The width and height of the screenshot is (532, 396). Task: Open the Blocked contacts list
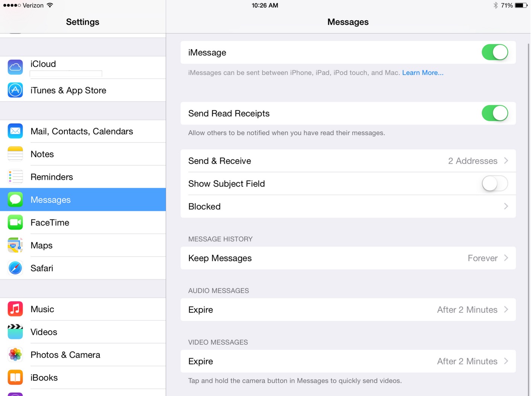click(348, 206)
